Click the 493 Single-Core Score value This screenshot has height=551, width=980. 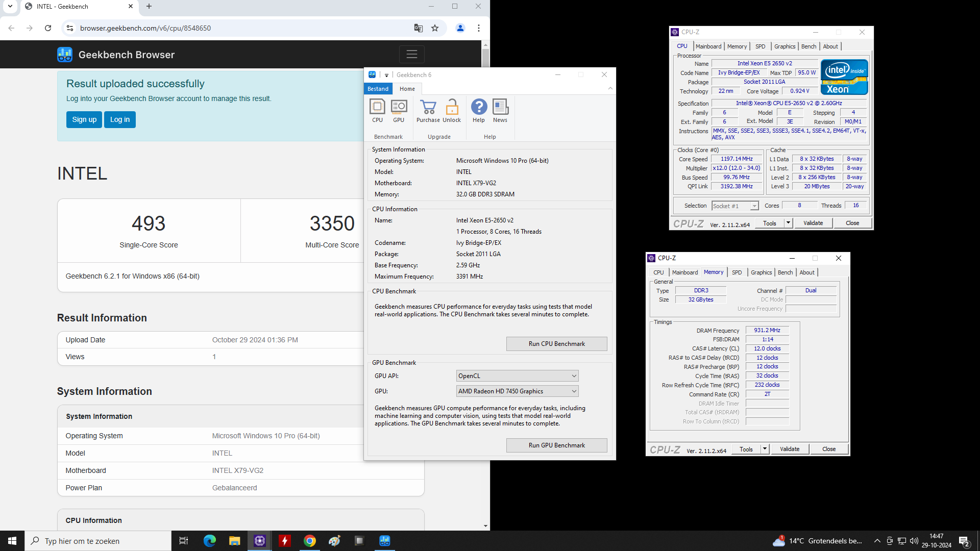[149, 223]
